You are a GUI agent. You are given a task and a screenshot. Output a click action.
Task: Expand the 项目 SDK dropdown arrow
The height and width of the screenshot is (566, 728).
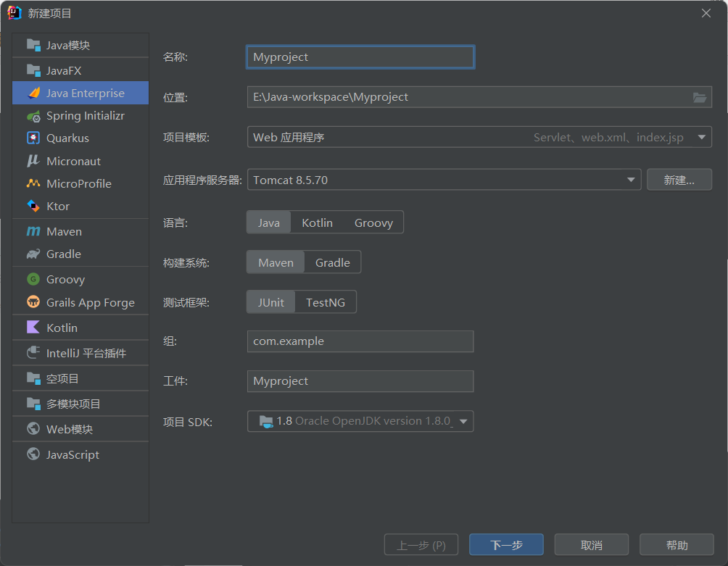tap(463, 422)
